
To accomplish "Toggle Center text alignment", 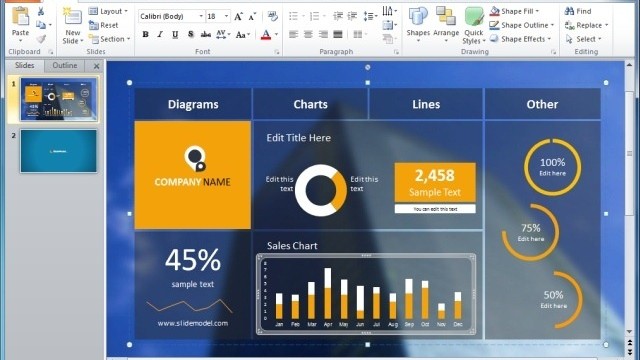I will (x=308, y=35).
